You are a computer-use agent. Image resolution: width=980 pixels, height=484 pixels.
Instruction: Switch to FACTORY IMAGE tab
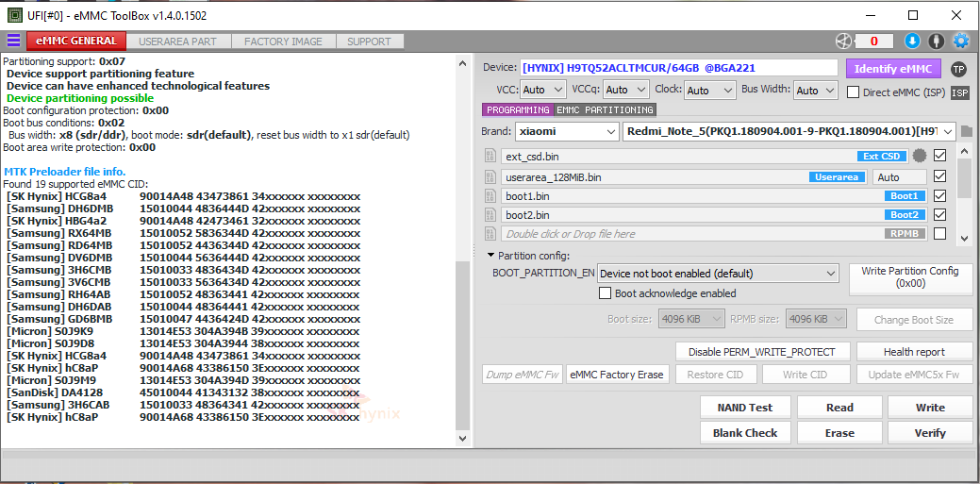coord(283,42)
